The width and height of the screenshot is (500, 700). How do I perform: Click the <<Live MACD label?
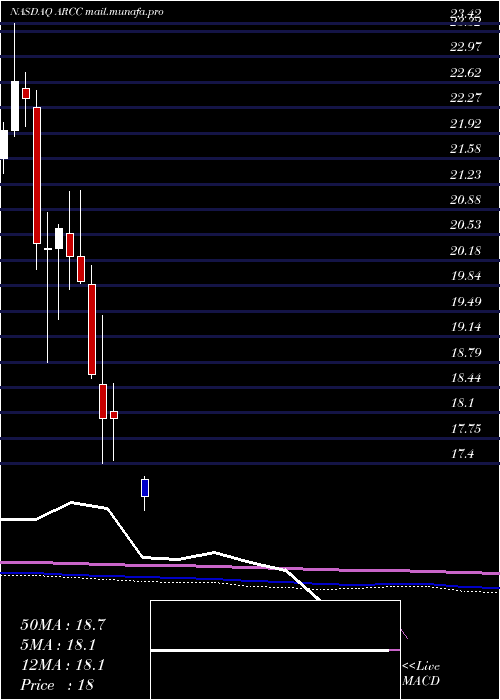pos(421,674)
